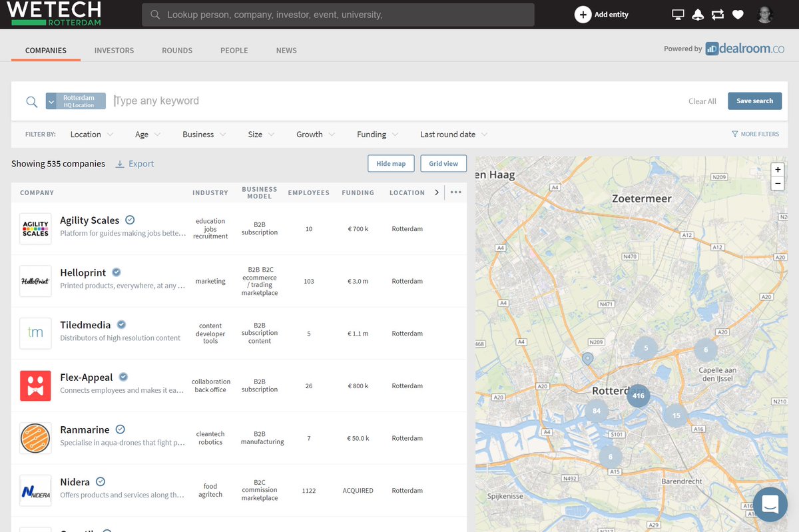Viewport: 799px width, 532px height.
Task: Open favorites heart icon
Action: pos(738,15)
